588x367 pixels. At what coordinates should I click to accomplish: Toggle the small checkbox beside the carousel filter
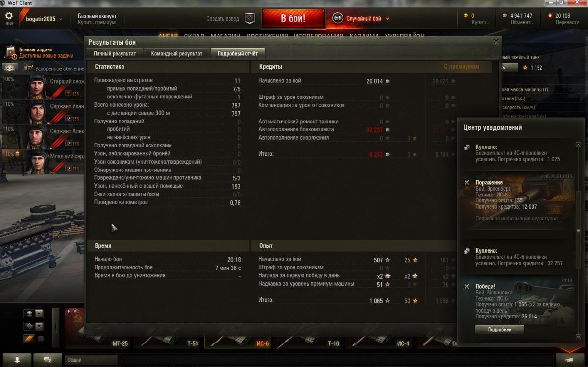coord(41,339)
